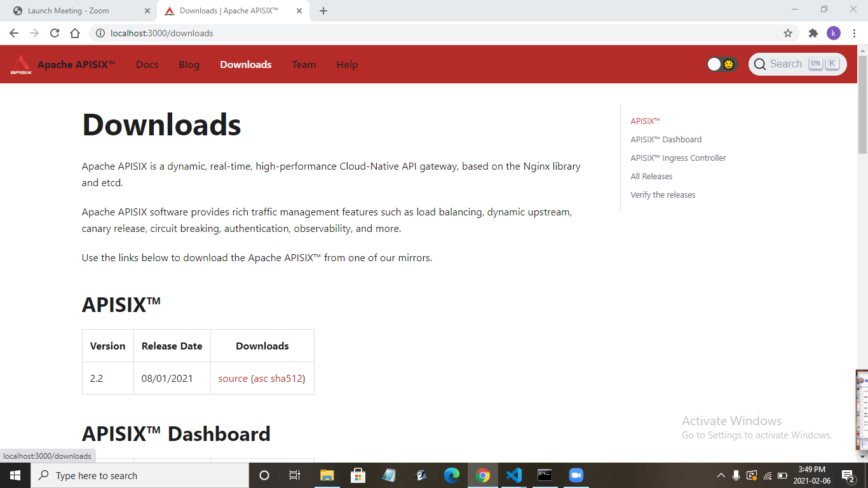Screen dimensions: 868x488
Task: Open a new browser tab
Action: pyautogui.click(x=323, y=11)
